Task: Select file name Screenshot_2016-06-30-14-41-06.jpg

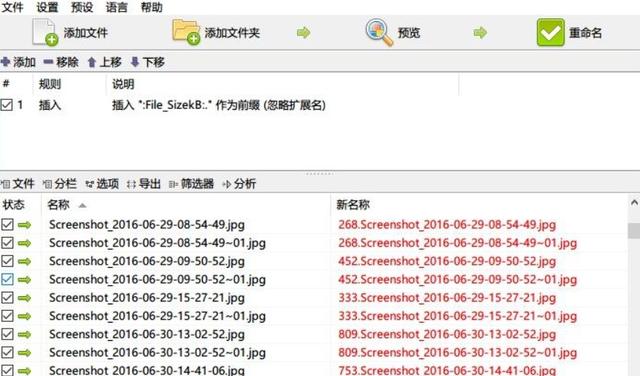Action: point(147,370)
